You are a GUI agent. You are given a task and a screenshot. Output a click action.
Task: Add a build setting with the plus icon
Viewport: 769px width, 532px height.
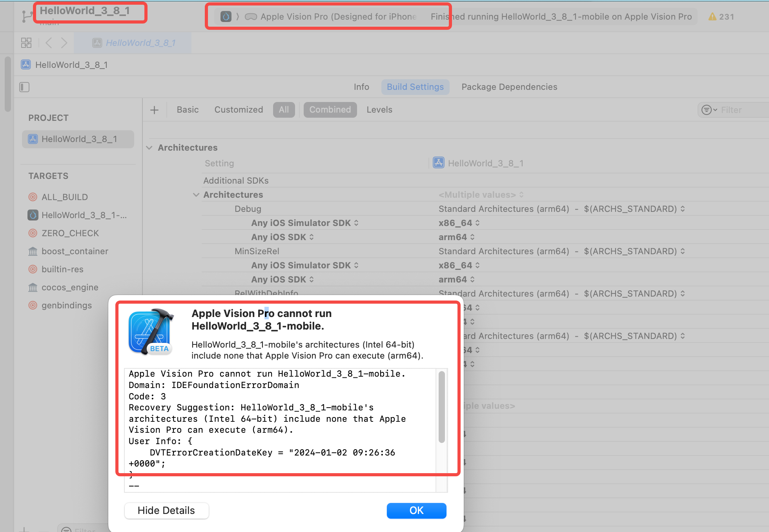pos(155,110)
